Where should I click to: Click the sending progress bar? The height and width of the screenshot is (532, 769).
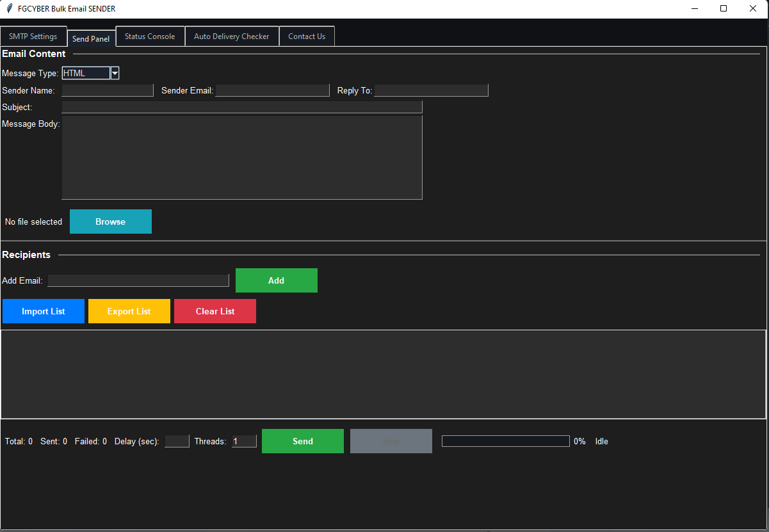[x=505, y=441]
